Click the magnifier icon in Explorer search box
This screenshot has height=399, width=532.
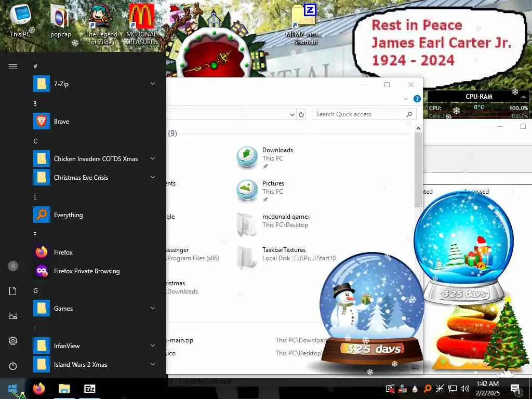coord(409,114)
